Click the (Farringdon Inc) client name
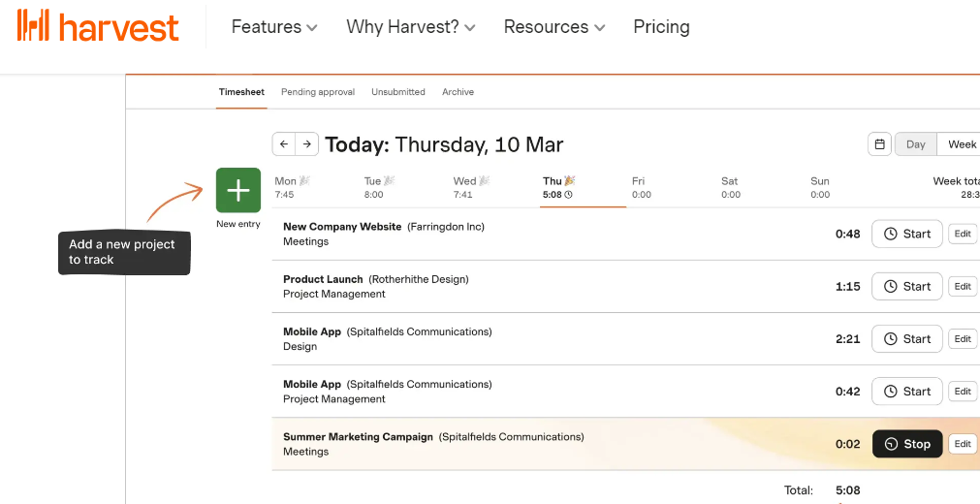This screenshot has height=504, width=980. coord(446,227)
